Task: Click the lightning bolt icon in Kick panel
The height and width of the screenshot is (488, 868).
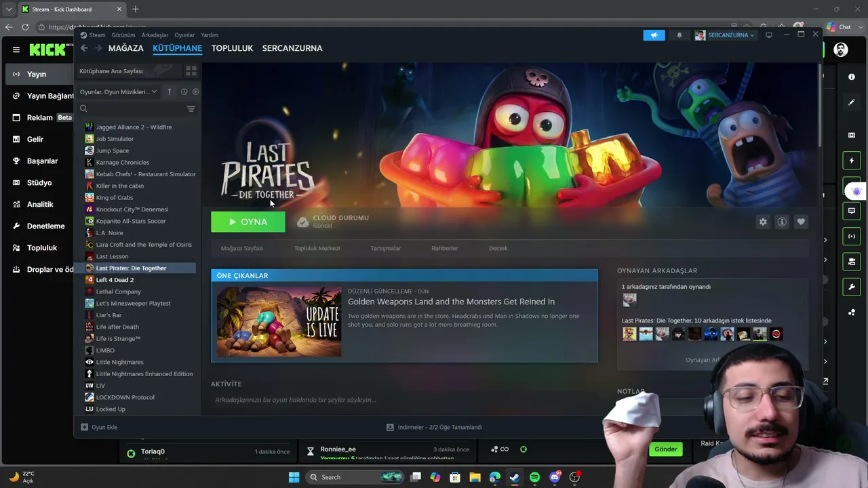Action: [x=852, y=161]
